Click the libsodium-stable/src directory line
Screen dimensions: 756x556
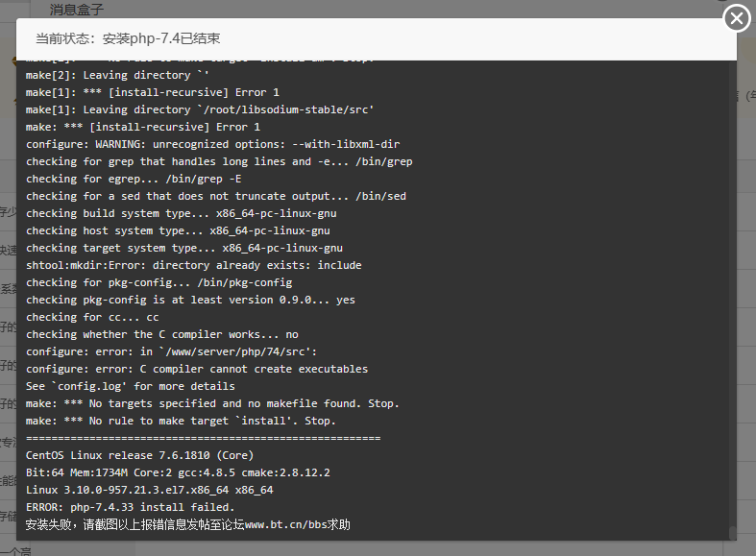pos(200,109)
